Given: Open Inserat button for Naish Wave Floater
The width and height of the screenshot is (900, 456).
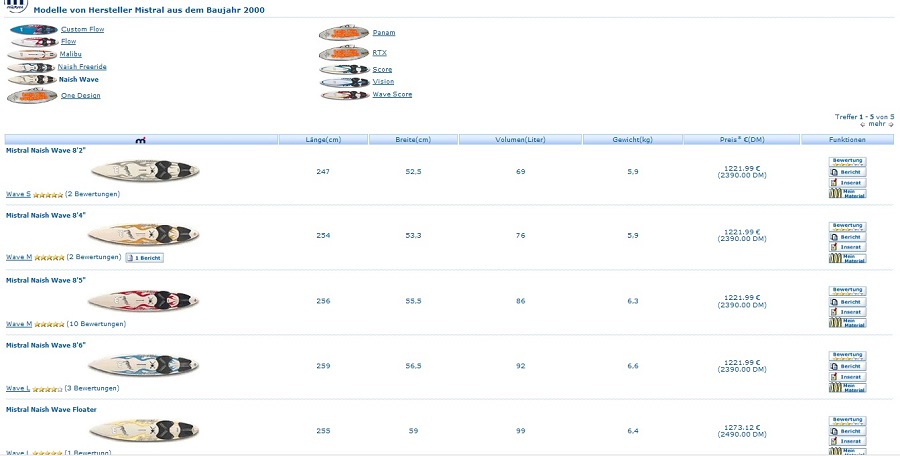Looking at the screenshot, I should pos(847,441).
